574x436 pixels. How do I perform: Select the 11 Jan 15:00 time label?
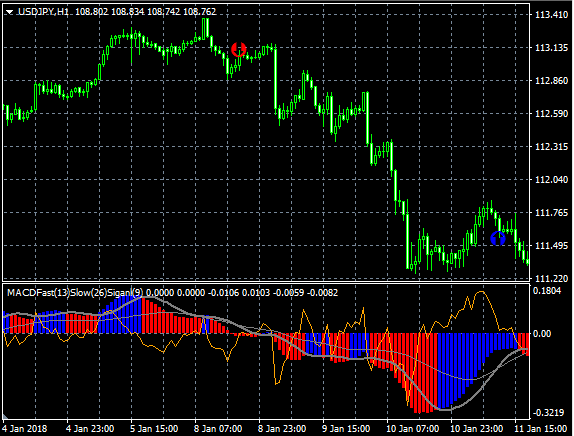[x=541, y=428]
